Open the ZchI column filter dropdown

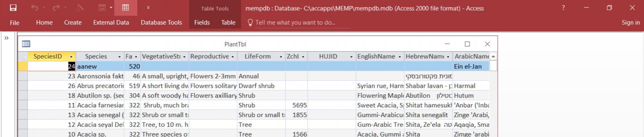[303, 57]
